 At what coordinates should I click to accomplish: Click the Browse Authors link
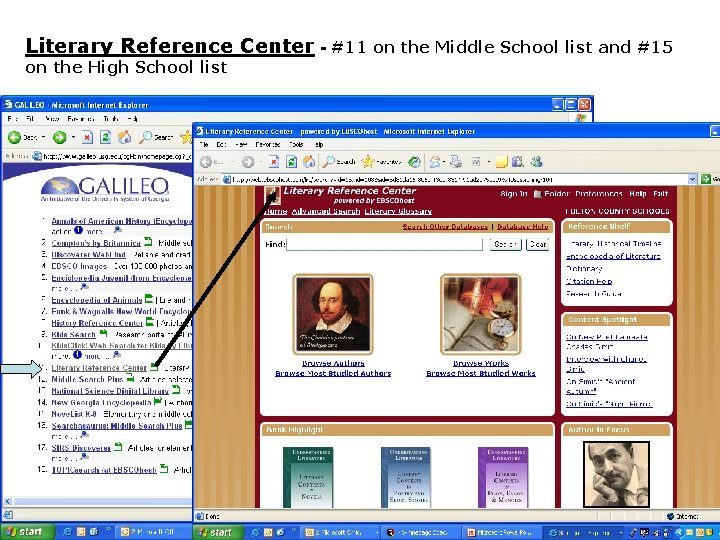(x=333, y=363)
